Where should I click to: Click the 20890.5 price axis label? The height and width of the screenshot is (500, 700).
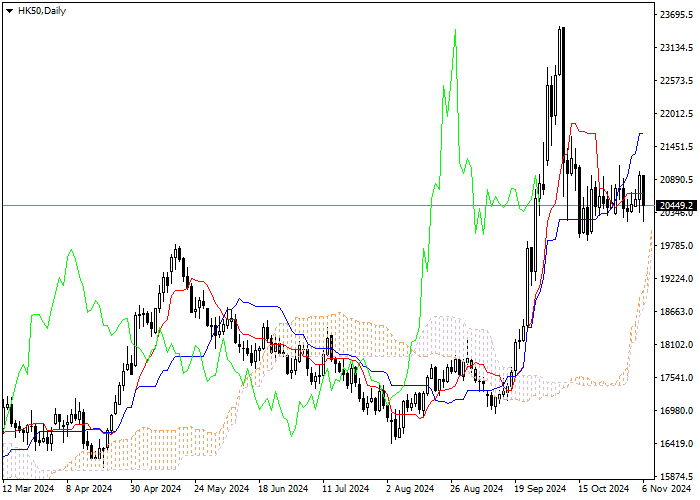coord(676,179)
